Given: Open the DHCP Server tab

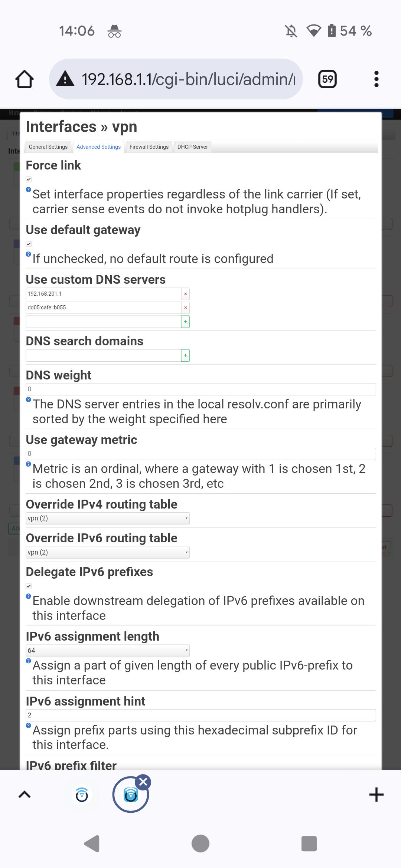Looking at the screenshot, I should point(193,147).
